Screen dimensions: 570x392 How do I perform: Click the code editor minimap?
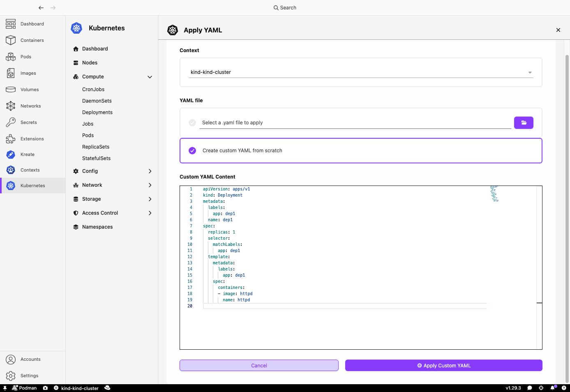pos(494,194)
